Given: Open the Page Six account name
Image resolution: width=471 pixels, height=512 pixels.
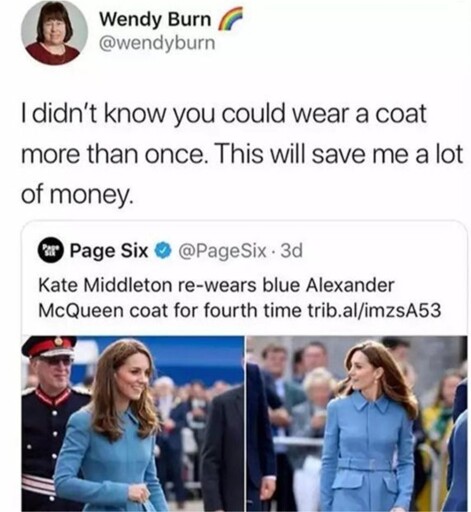Looking at the screenshot, I should coord(109,250).
